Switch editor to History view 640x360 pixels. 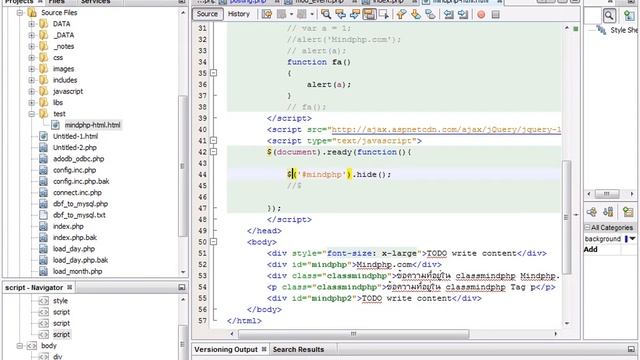click(x=239, y=14)
